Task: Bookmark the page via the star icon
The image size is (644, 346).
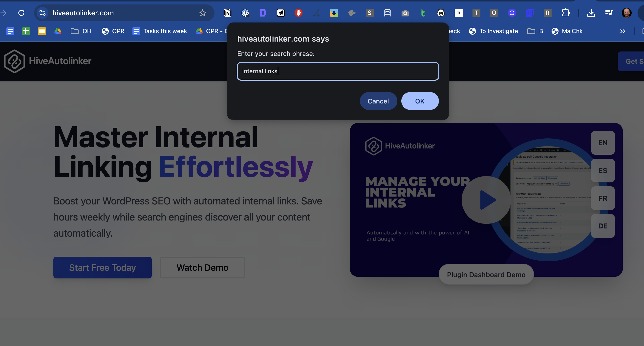Action: 202,13
